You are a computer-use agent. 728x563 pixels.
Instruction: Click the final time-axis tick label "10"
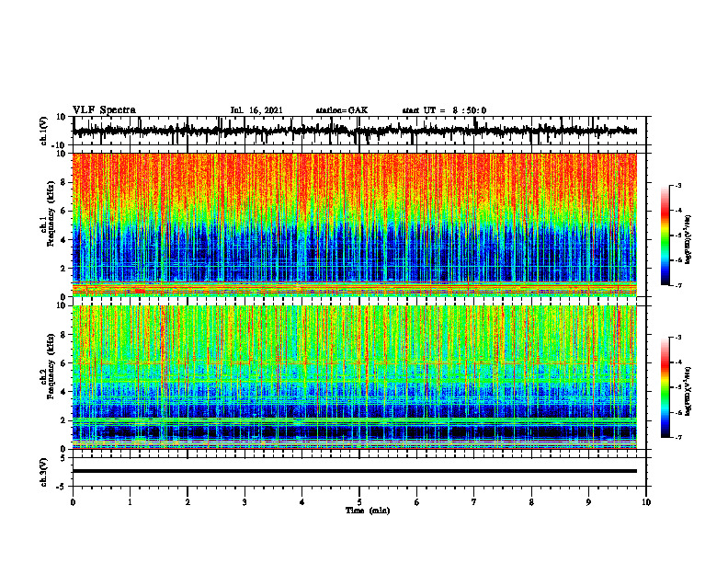646,502
